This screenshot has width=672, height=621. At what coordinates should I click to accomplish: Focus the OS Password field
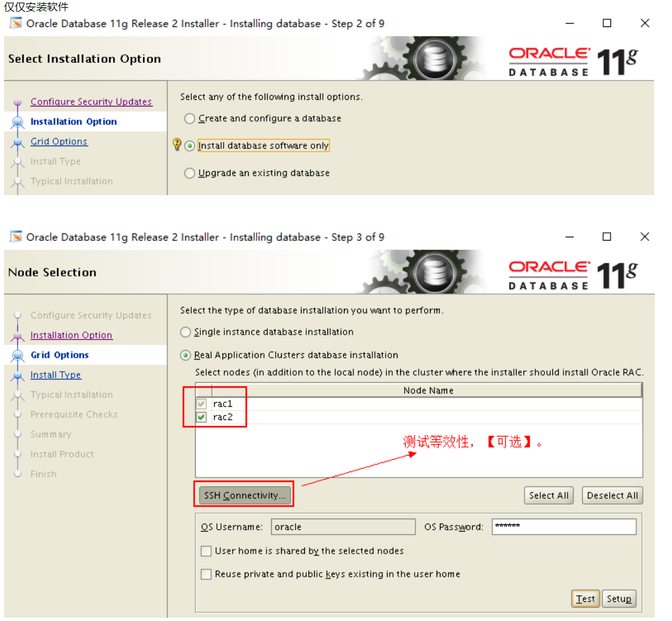[564, 526]
